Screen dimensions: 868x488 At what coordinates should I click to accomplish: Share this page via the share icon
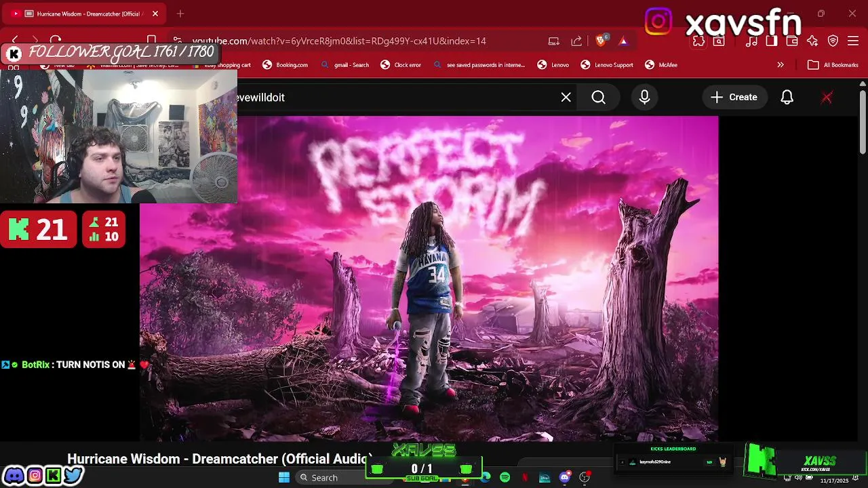[x=576, y=41]
